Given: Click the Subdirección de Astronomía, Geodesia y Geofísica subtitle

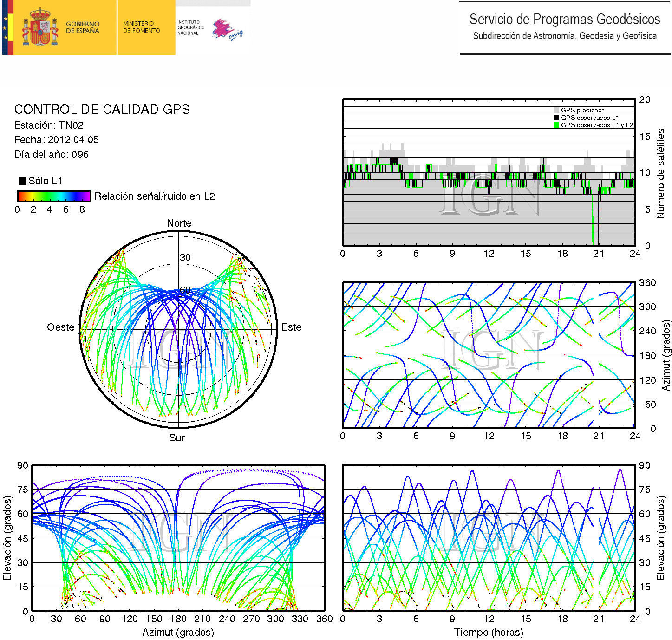Looking at the screenshot, I should [564, 36].
